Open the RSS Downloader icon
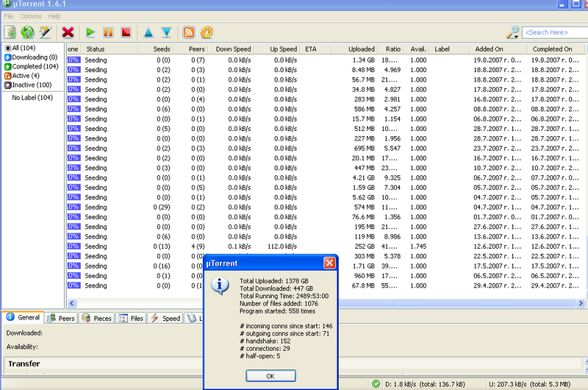 (x=189, y=32)
